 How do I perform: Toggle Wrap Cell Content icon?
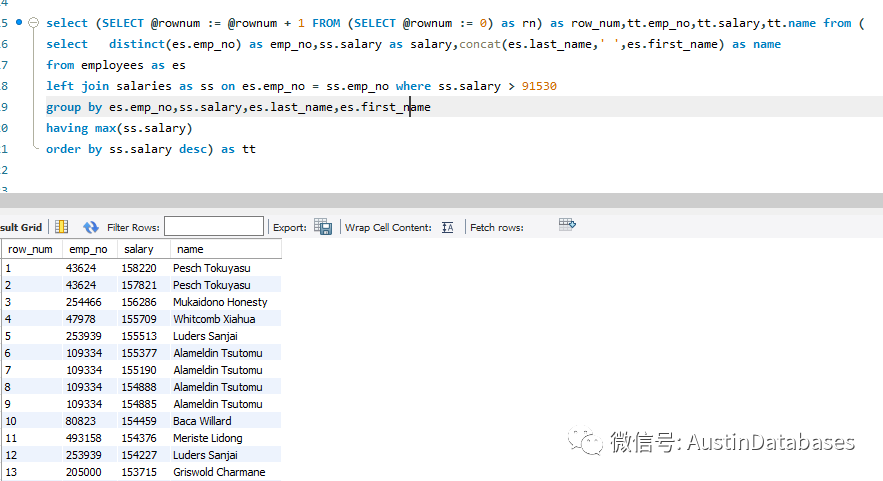447,227
